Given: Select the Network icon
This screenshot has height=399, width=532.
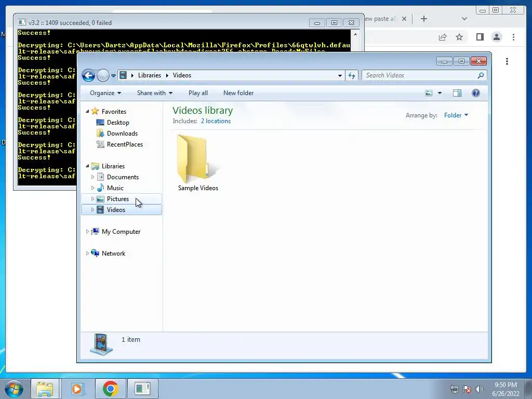Looking at the screenshot, I should coord(96,253).
